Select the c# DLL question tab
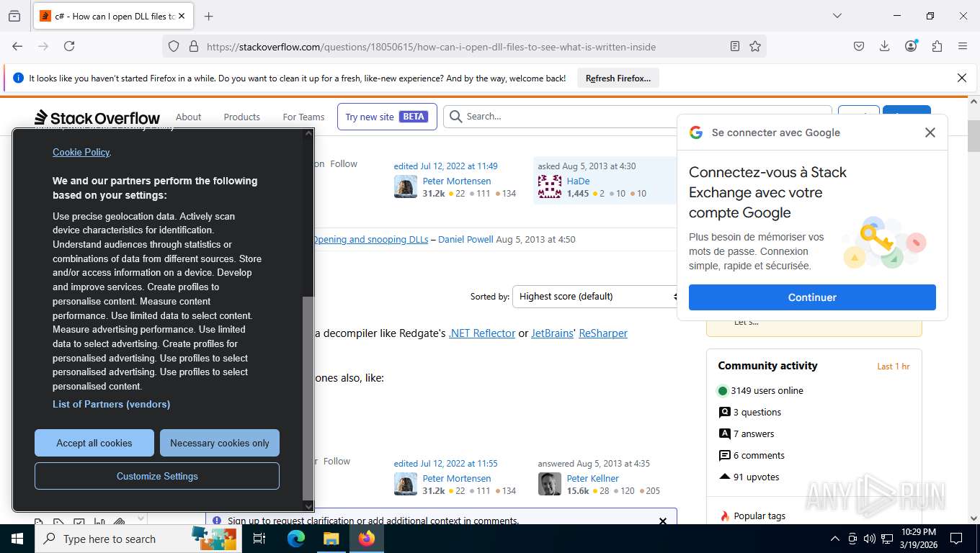 [112, 16]
